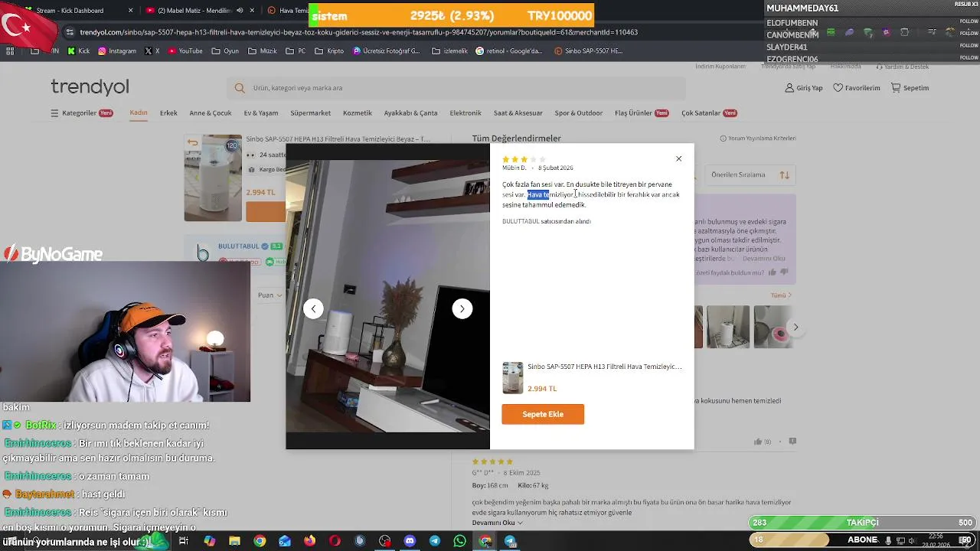Close the Kick Dashboard browser tab

(x=130, y=11)
